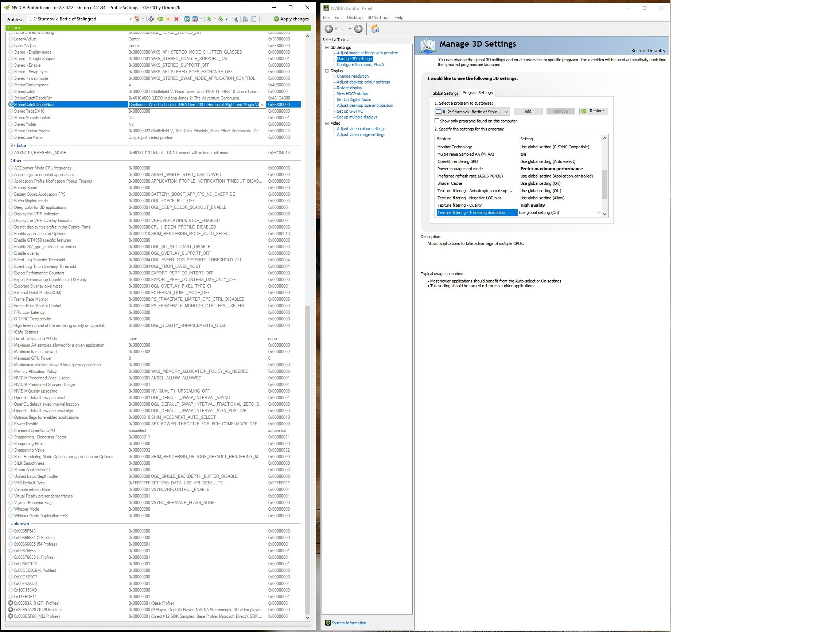Screen dimensions: 840x632
Task: Click the Restore button
Action: [x=594, y=111]
